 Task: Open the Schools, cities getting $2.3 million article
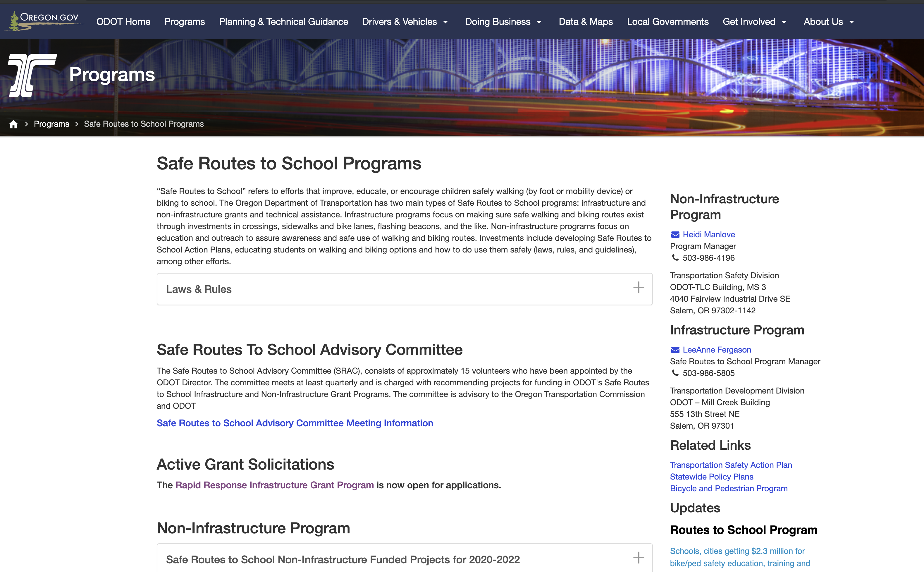[740, 557]
